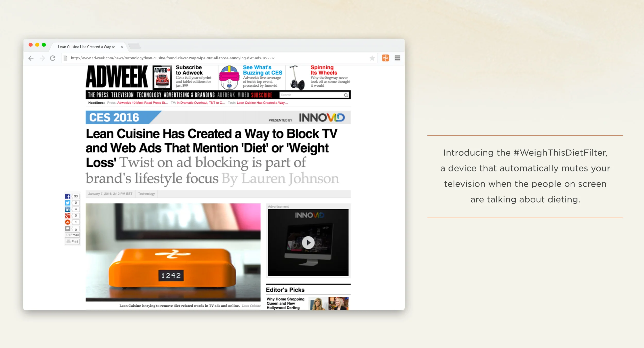Click the Lean Cuisine Has Created headline
The width and height of the screenshot is (644, 348).
[211, 148]
